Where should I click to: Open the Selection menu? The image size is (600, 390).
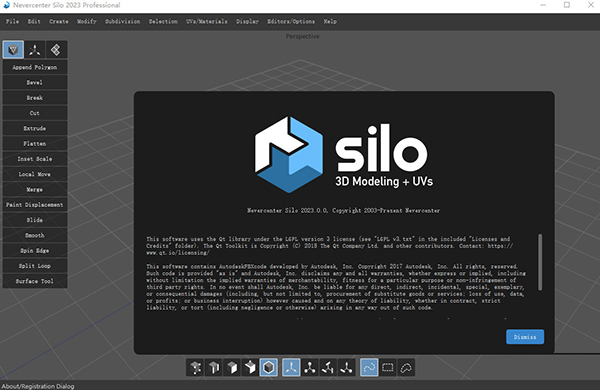(x=163, y=21)
